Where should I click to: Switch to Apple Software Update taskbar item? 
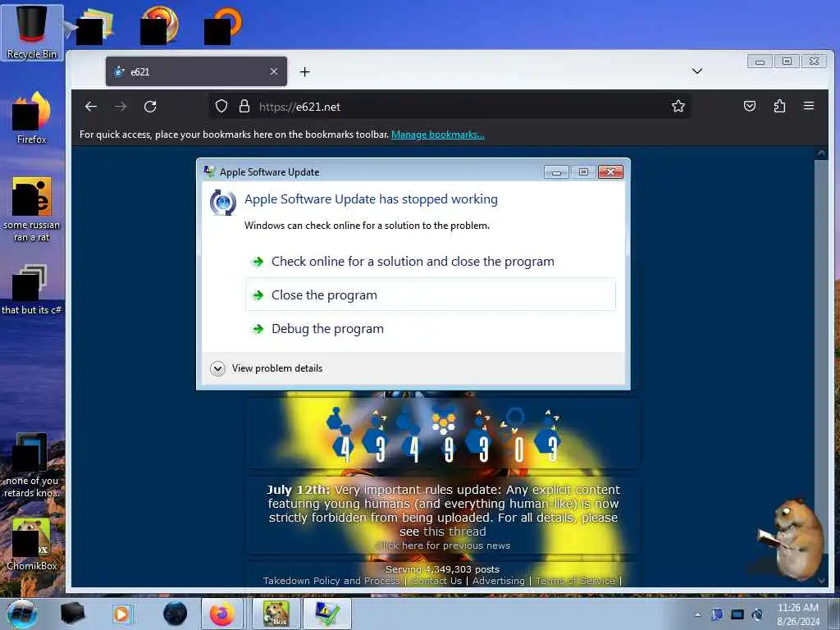coord(326,614)
